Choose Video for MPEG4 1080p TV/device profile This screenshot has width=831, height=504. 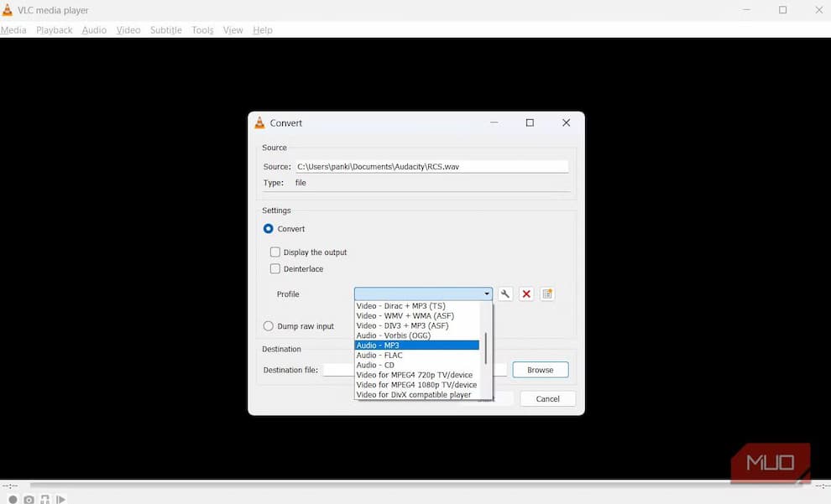click(416, 385)
